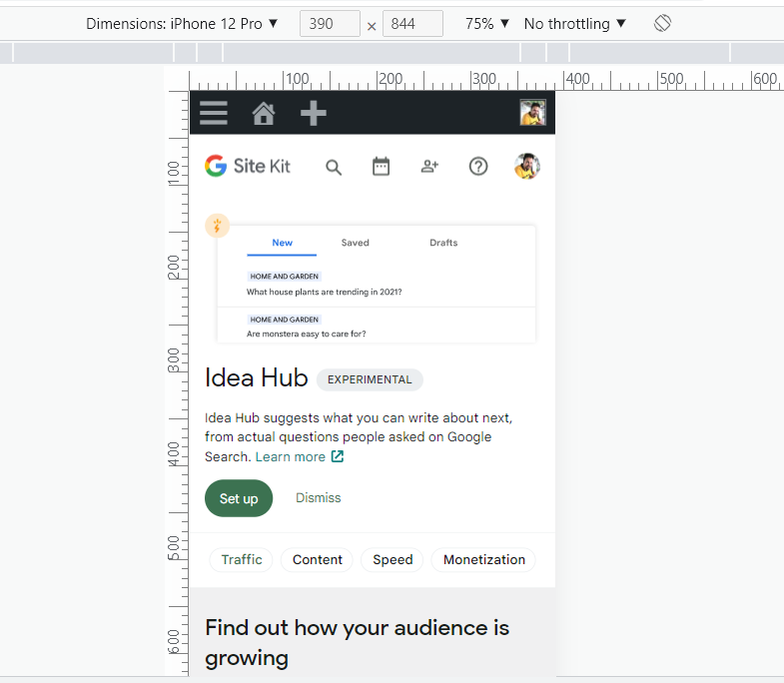784x683 pixels.
Task: Click the HOME AND GARDEN tag above house plants idea
Action: coord(284,277)
